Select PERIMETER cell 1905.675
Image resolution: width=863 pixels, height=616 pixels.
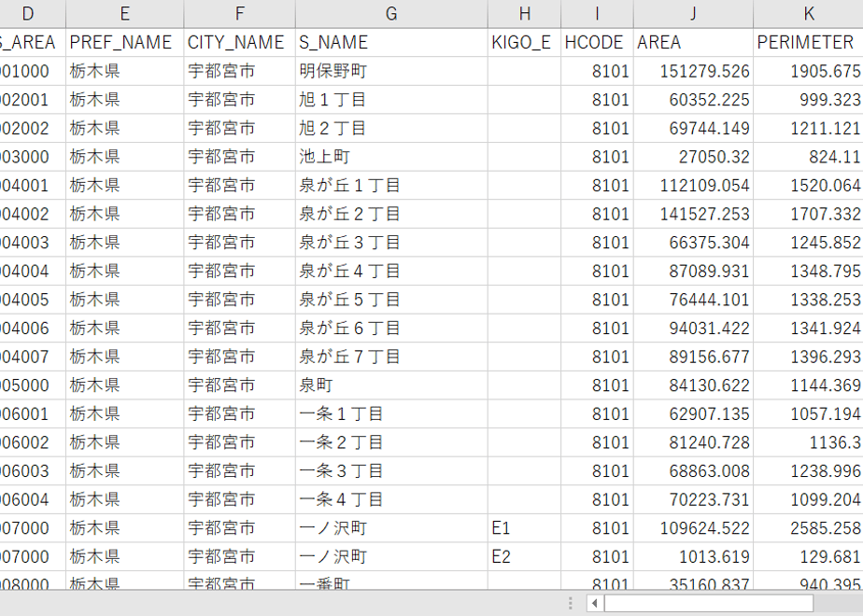(809, 71)
